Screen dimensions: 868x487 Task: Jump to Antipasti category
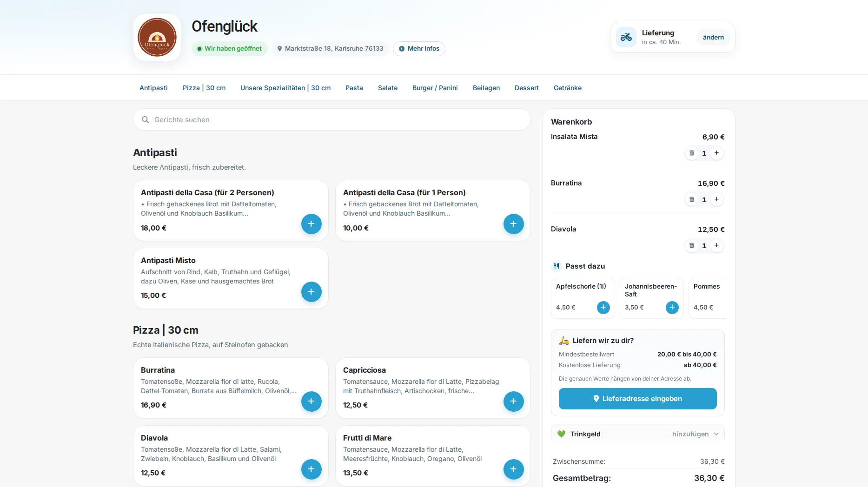153,88
